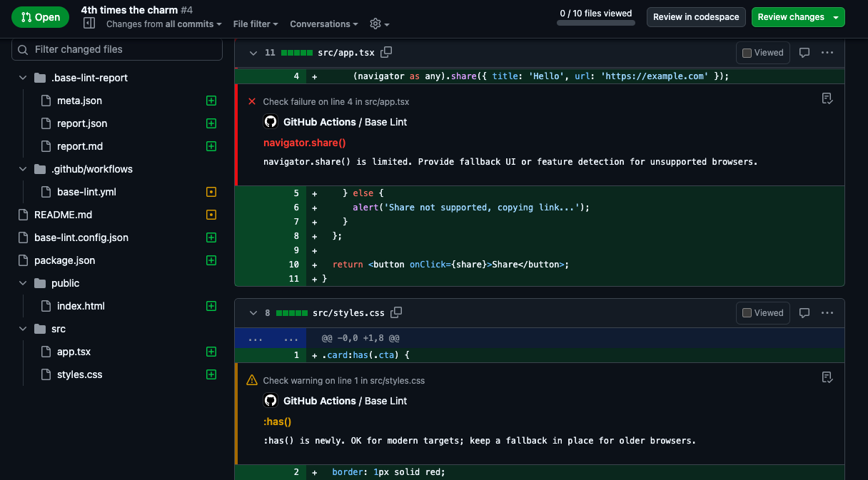Copy the src/styles.css file path
This screenshot has height=480, width=868.
click(x=396, y=312)
